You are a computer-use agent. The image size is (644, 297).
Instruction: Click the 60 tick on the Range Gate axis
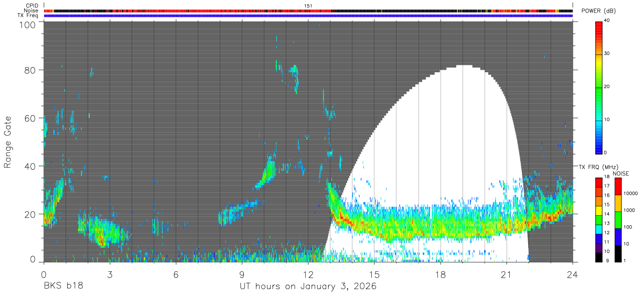(x=31, y=118)
